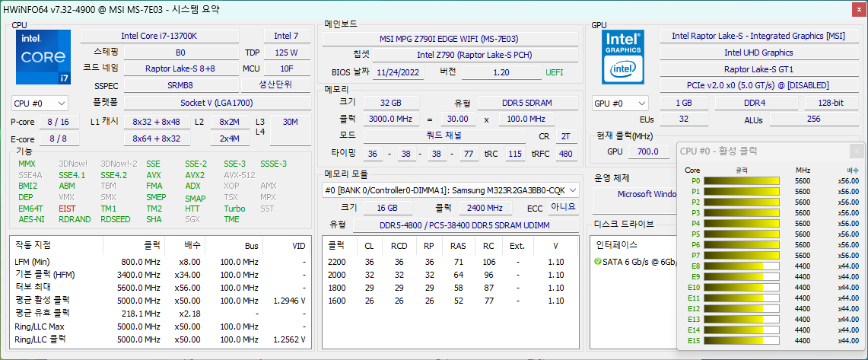Click the 터보 최대 operating point row

pyautogui.click(x=161, y=288)
